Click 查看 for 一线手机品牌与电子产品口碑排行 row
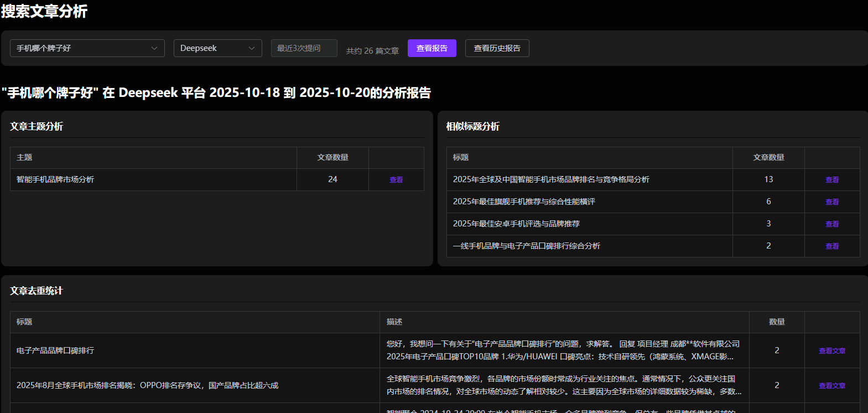This screenshot has height=413, width=868. (831, 246)
